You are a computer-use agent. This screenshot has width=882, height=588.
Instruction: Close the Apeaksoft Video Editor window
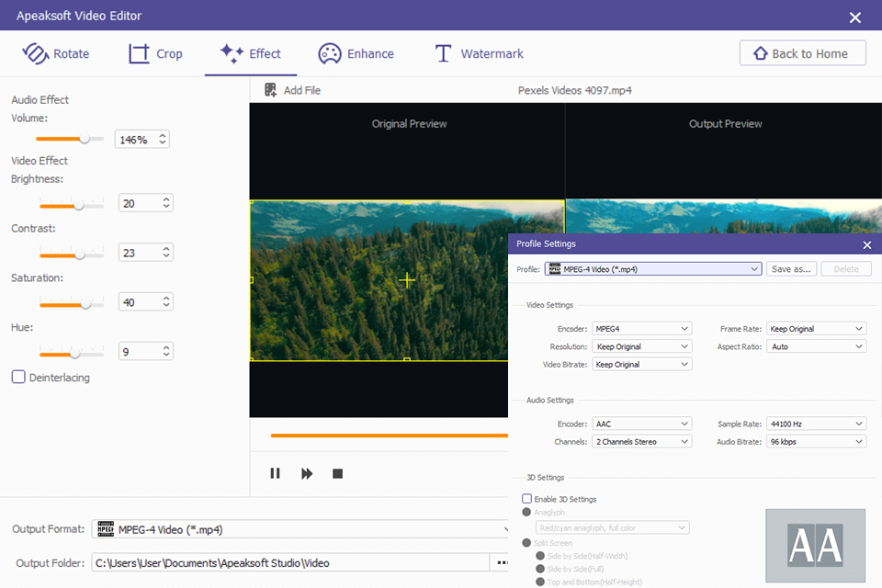point(855,17)
